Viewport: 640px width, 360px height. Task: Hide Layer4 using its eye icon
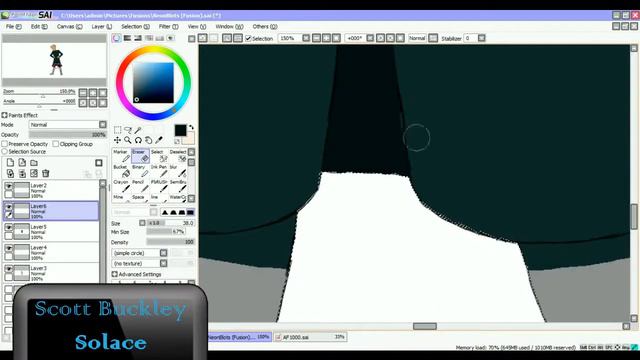8,248
